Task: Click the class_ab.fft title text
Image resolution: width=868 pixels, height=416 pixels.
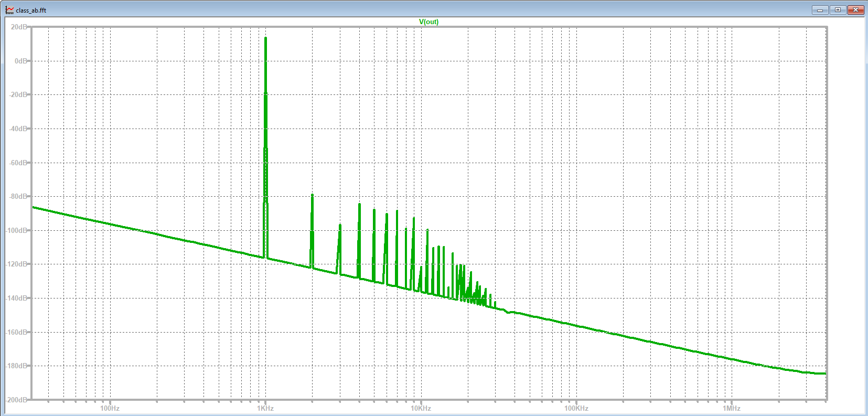Action: coord(31,10)
